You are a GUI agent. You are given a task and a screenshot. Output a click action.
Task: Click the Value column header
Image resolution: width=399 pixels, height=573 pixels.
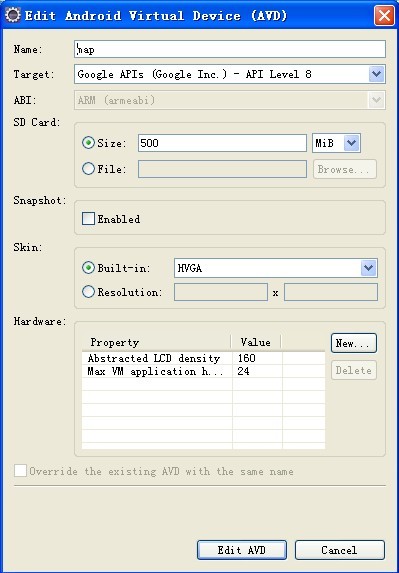256,342
